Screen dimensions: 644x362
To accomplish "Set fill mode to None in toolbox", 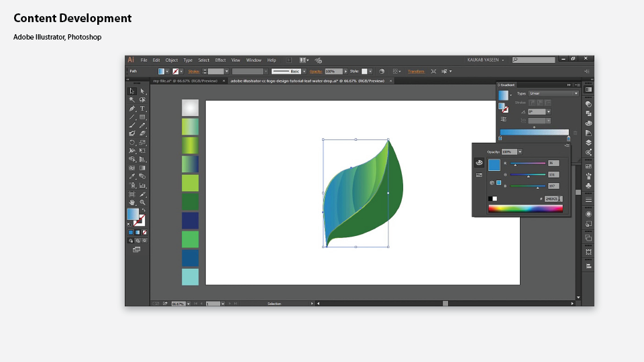I will (145, 232).
